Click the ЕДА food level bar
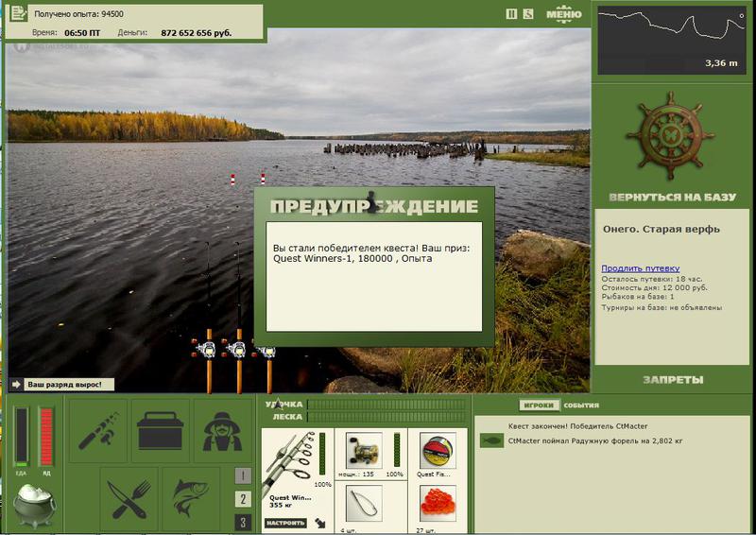Viewport: 756px width, 535px height. (x=21, y=436)
